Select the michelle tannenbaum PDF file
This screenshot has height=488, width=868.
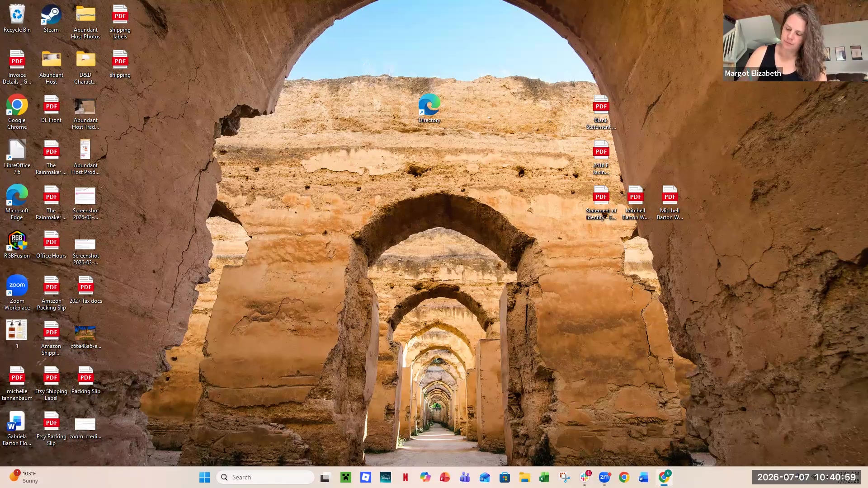click(x=17, y=384)
